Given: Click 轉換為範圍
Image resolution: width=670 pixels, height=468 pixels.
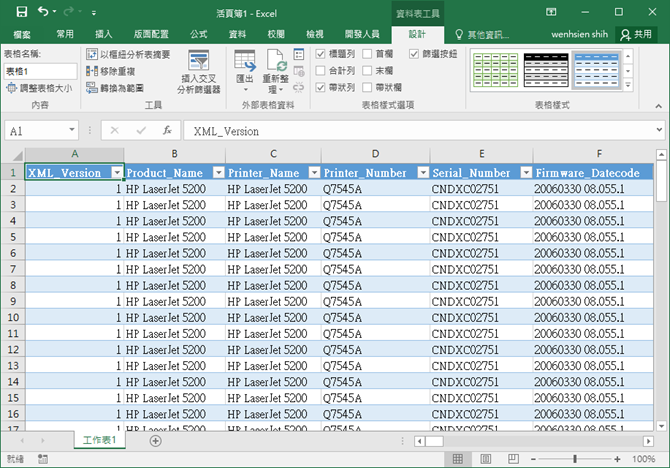Looking at the screenshot, I should [115, 88].
